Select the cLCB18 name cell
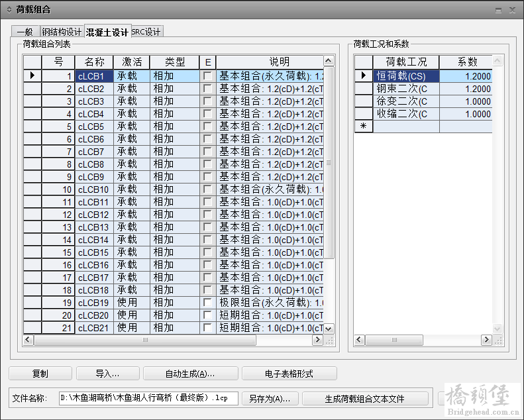Screen dimensions: 524x420 94,289
